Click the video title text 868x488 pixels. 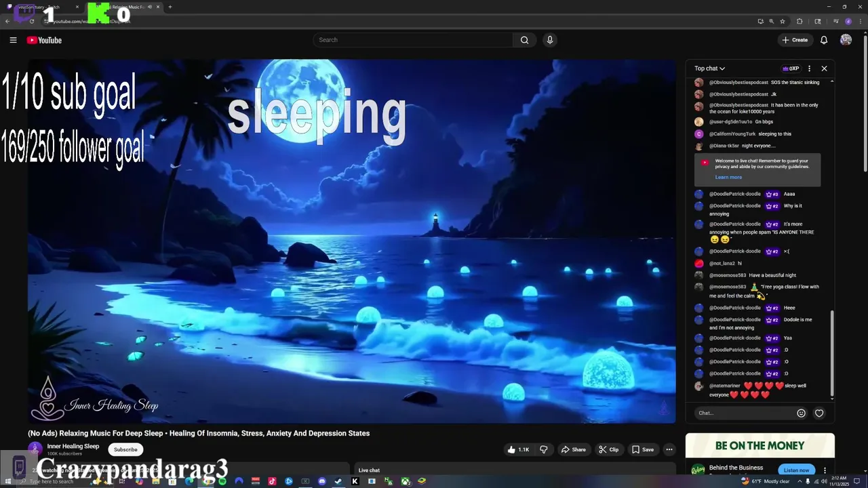[x=199, y=433]
